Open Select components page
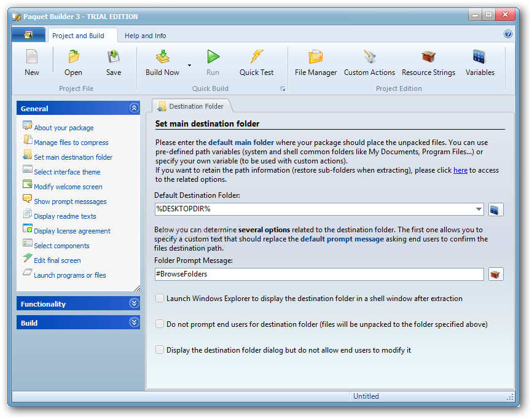 point(62,246)
